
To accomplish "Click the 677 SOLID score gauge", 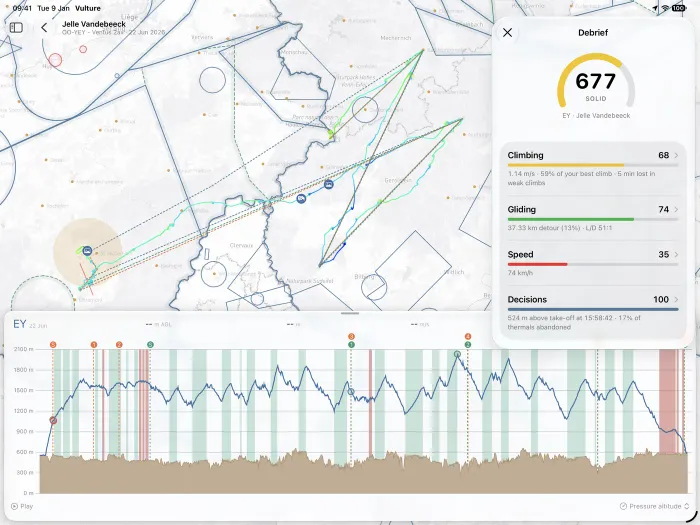I will (596, 80).
